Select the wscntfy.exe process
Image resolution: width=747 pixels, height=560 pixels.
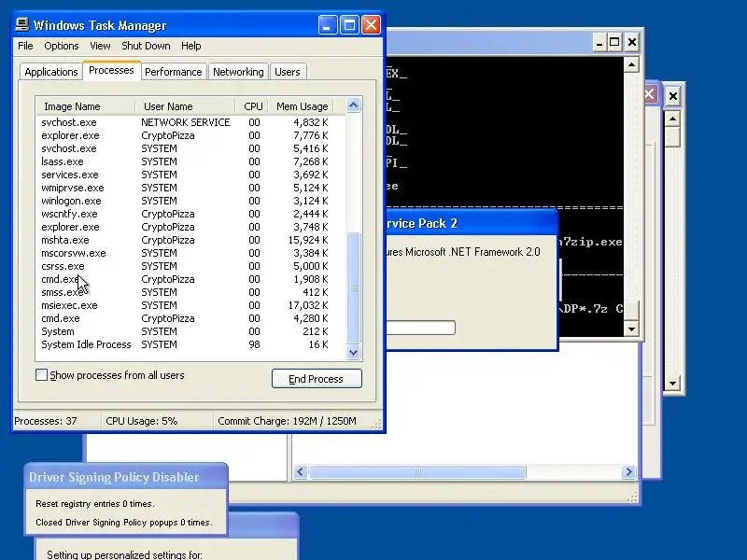click(190, 214)
